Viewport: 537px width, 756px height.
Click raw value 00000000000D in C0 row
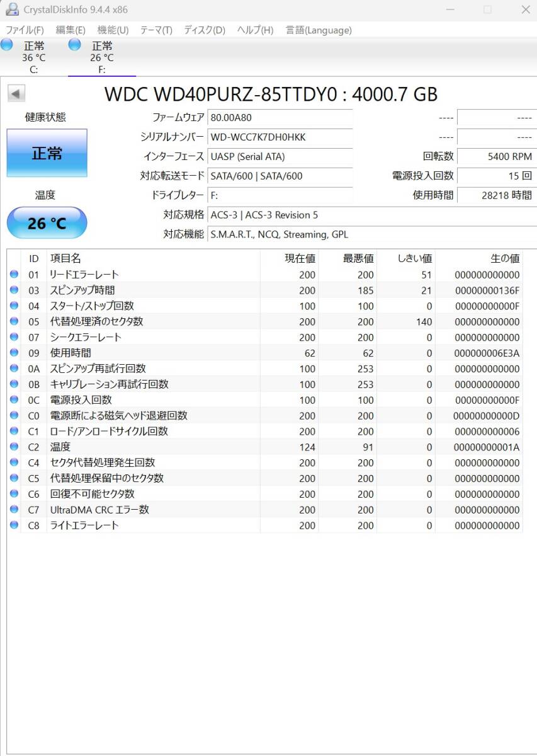tap(487, 416)
